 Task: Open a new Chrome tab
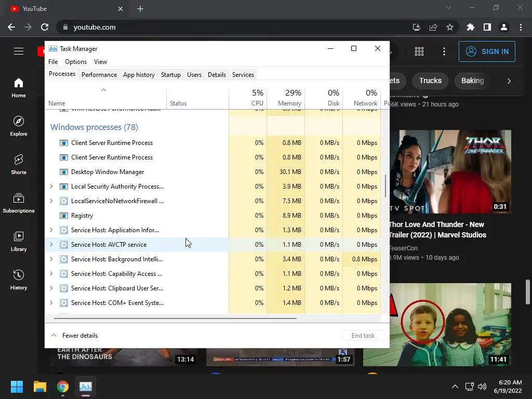[x=140, y=9]
